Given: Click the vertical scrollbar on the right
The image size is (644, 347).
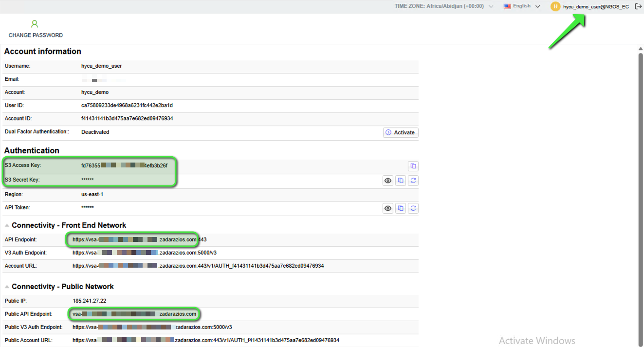Looking at the screenshot, I should (640, 195).
